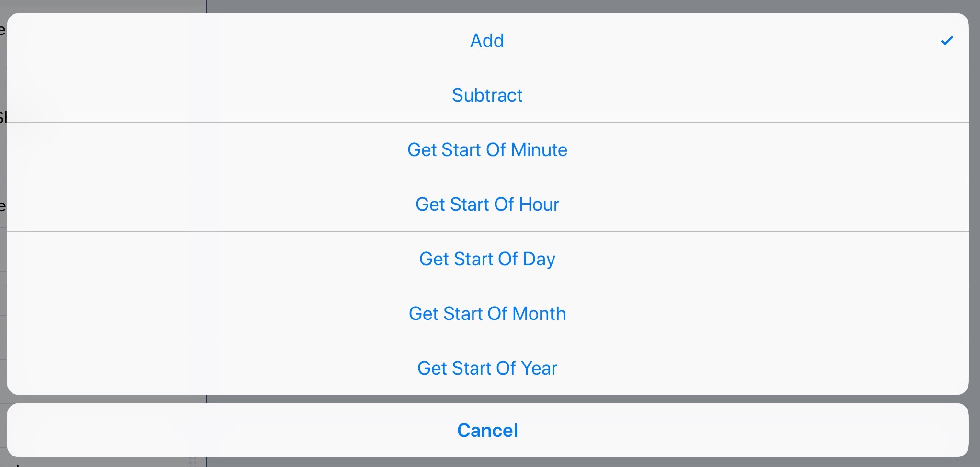Tap the dimmed background above the sheet
980x467 pixels.
(575, 6)
